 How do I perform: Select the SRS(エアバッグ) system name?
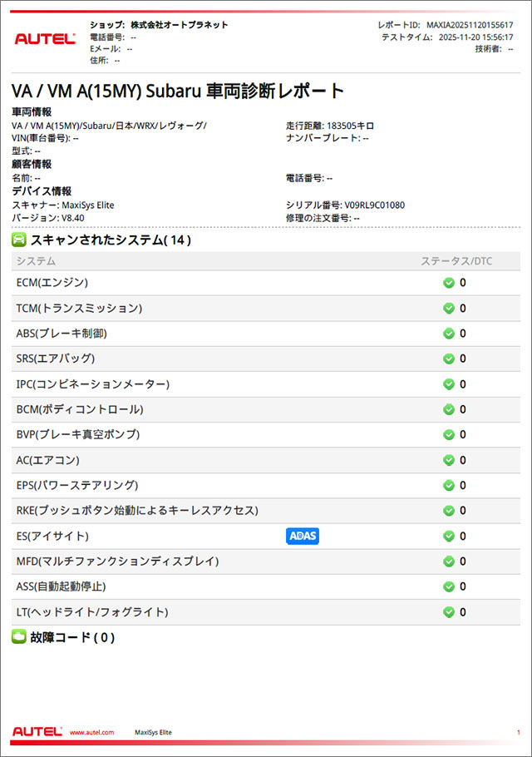pos(56,359)
